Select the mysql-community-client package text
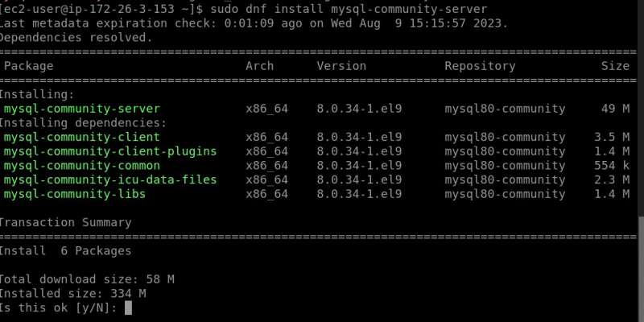The width and height of the screenshot is (644, 322). (82, 137)
